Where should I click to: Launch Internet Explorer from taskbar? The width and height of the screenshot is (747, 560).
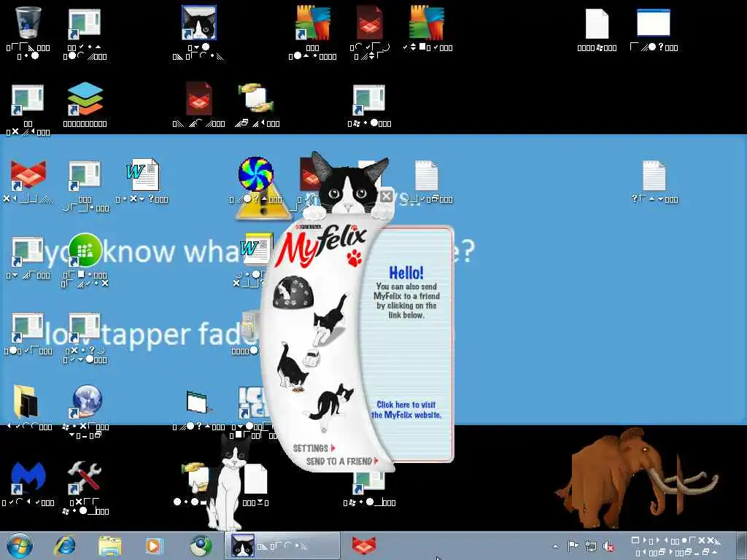pyautogui.click(x=65, y=545)
